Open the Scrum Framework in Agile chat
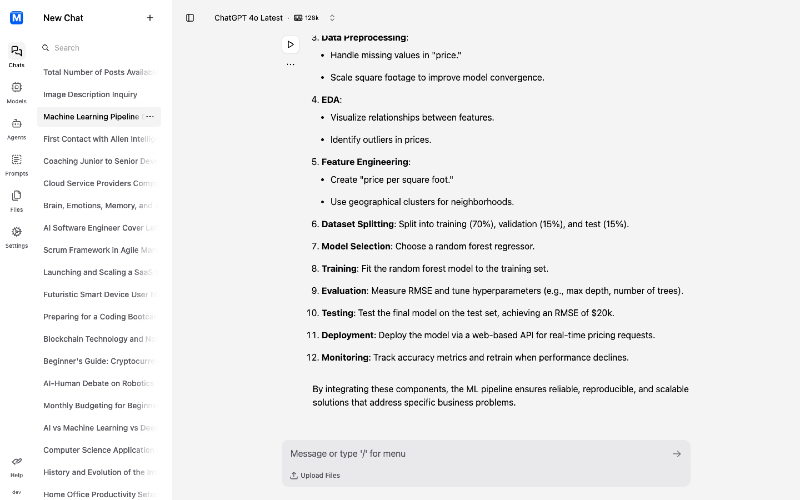This screenshot has width=800, height=500. tap(97, 250)
